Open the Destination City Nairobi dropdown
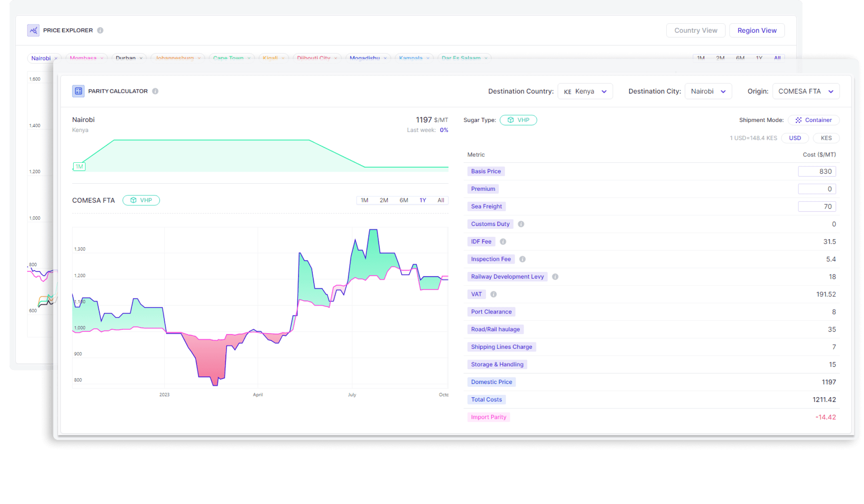864x504 pixels. [708, 91]
